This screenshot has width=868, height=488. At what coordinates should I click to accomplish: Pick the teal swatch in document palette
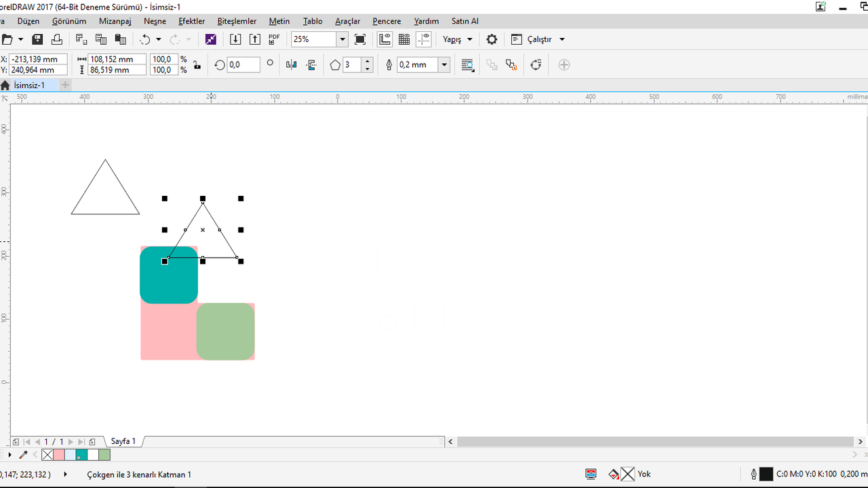(81, 455)
